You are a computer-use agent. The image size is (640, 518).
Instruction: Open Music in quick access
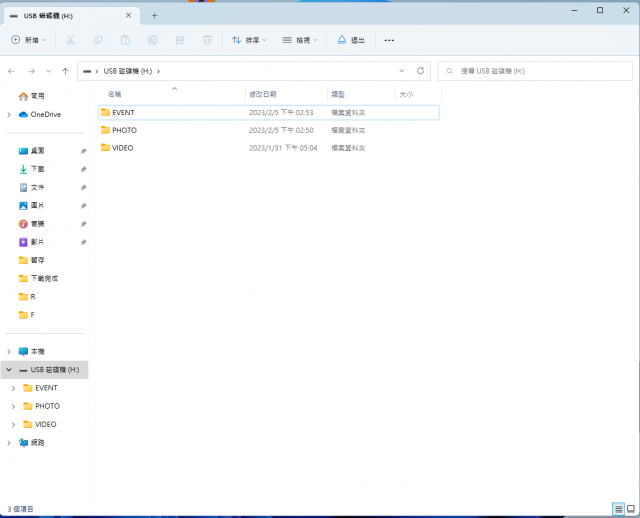[31, 224]
